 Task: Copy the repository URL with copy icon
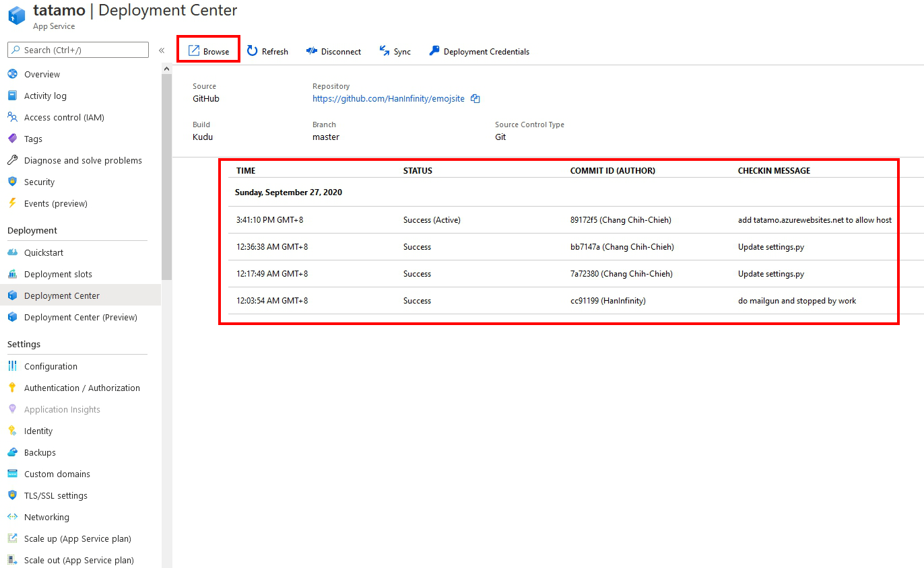pyautogui.click(x=475, y=99)
